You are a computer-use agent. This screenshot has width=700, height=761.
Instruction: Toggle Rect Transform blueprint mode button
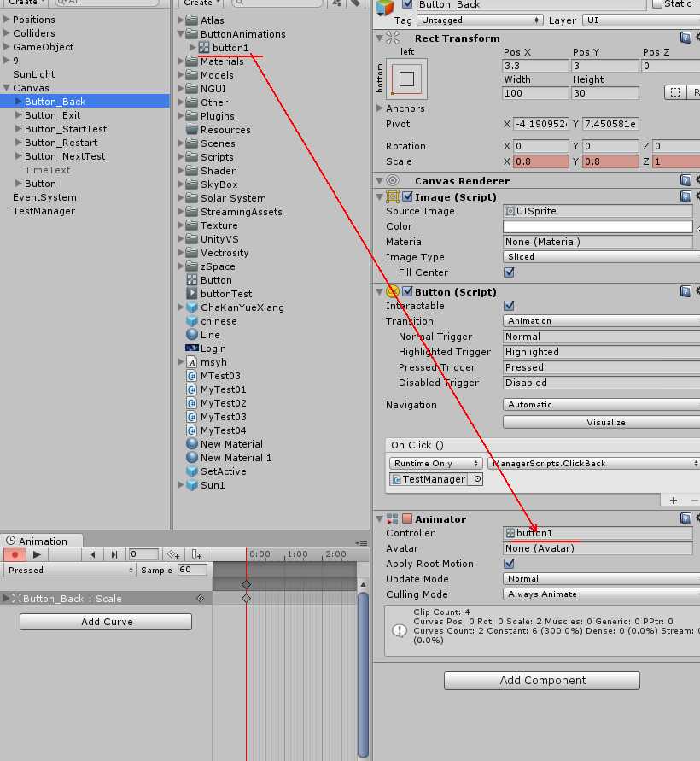click(674, 92)
